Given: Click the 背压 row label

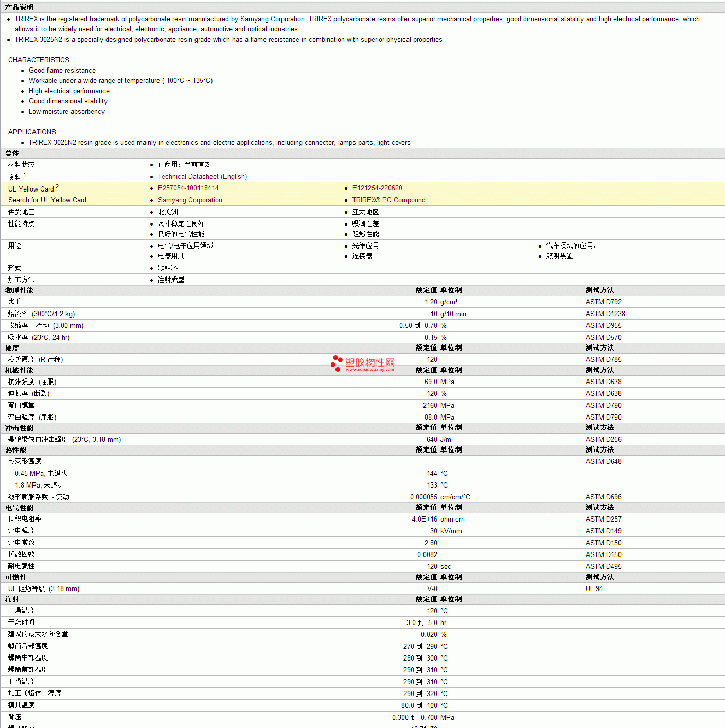Looking at the screenshot, I should pyautogui.click(x=15, y=717).
